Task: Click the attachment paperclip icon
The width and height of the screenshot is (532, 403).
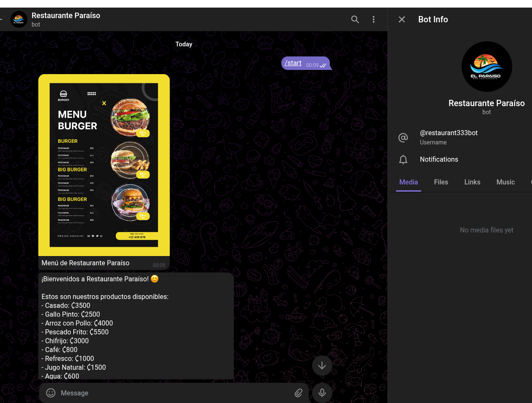Action: 298,393
